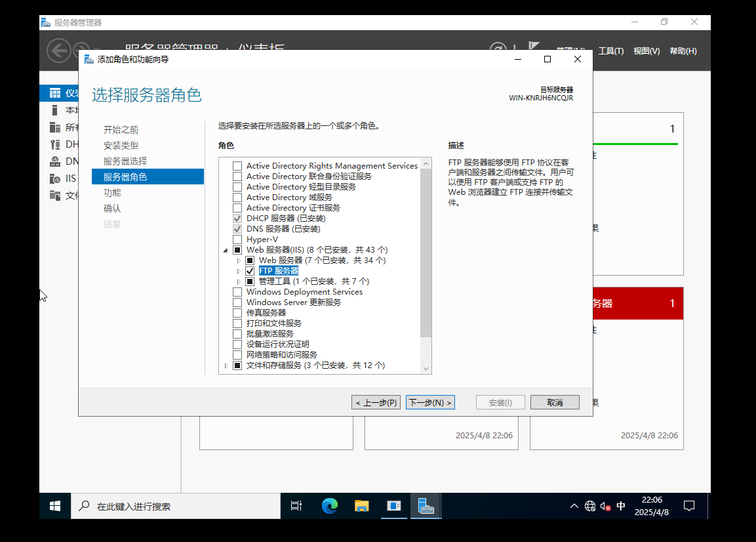The width and height of the screenshot is (756, 542).
Task: Check Windows Deployment Services role
Action: point(237,292)
